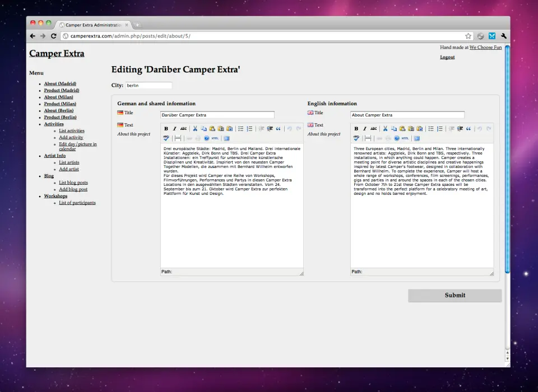The height and width of the screenshot is (392, 538).
Task: Toggle spellchecker in German text editor
Action: click(x=166, y=138)
